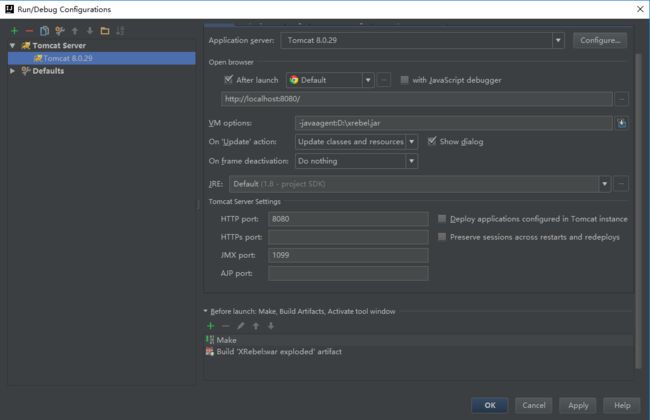650x420 pixels.
Task: Click the IntelliJ IDEA window logo
Action: (9, 9)
